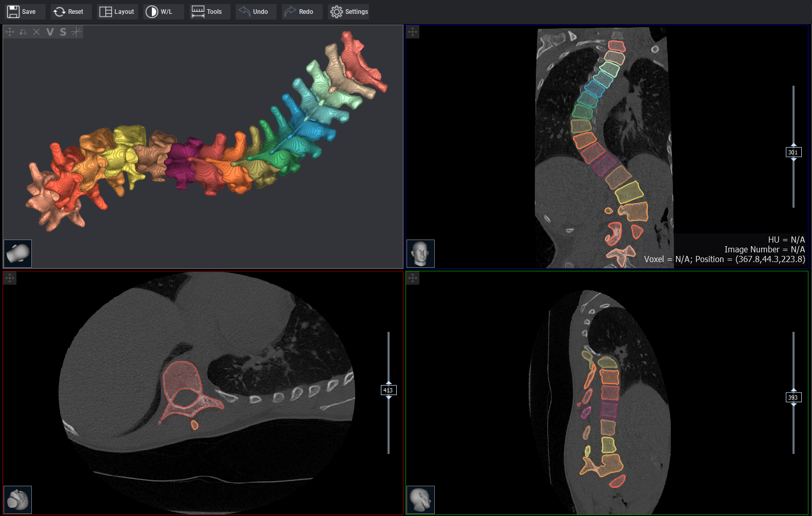
Task: Click the coronal view front-facing head icon
Action: (420, 253)
